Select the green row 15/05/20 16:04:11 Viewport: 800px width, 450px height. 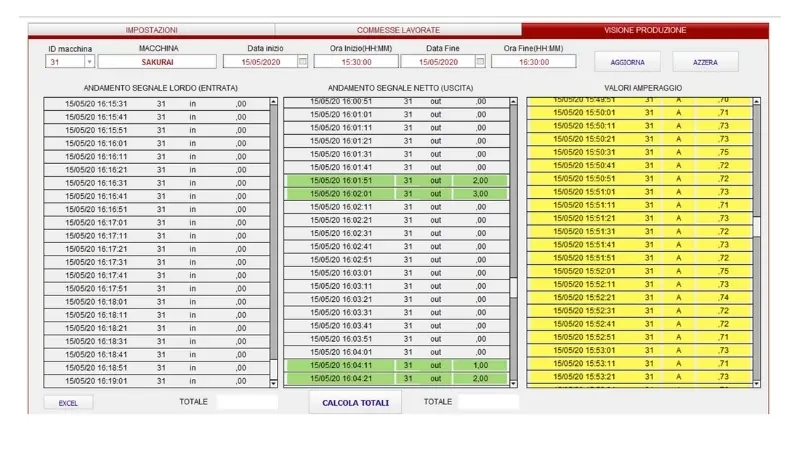click(x=396, y=365)
